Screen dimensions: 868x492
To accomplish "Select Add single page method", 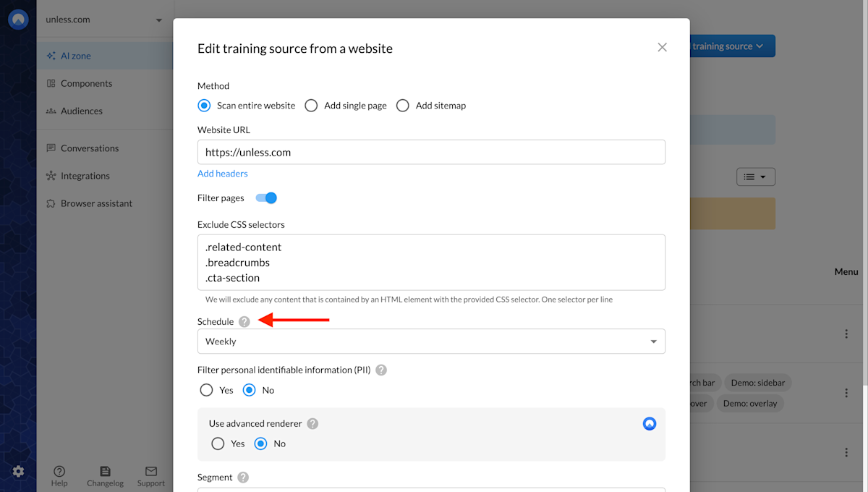I will pos(311,106).
